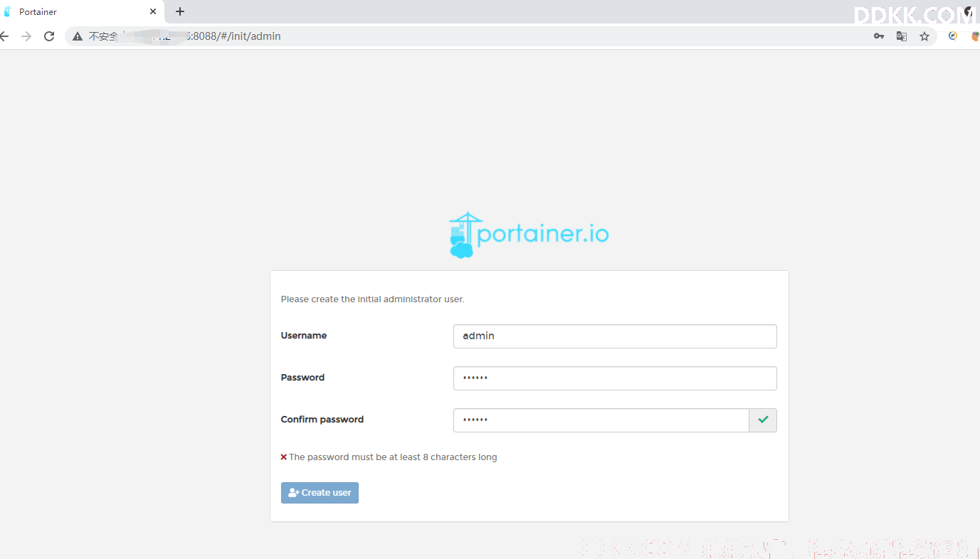This screenshot has width=980, height=559.
Task: Click the blue circular extension icon in toolbar
Action: [x=953, y=36]
